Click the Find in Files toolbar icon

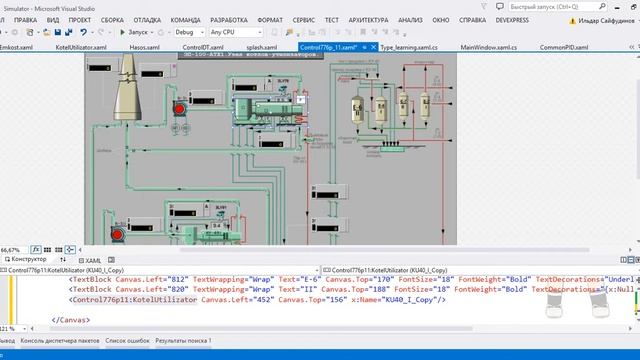point(289,32)
